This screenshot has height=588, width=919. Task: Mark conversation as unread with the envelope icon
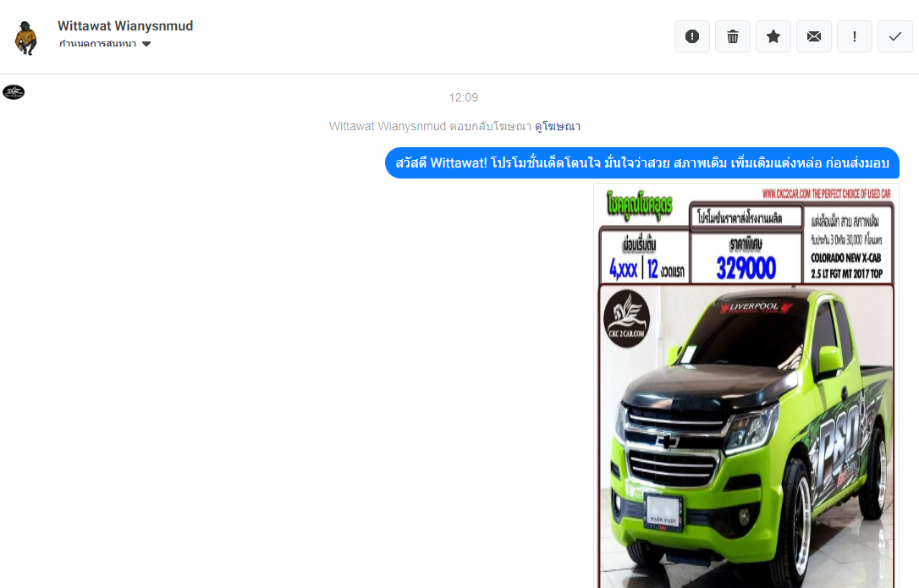pos(813,36)
